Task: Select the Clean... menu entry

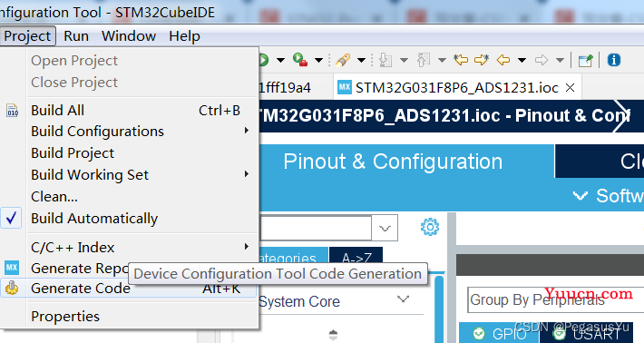Action: 130,196
